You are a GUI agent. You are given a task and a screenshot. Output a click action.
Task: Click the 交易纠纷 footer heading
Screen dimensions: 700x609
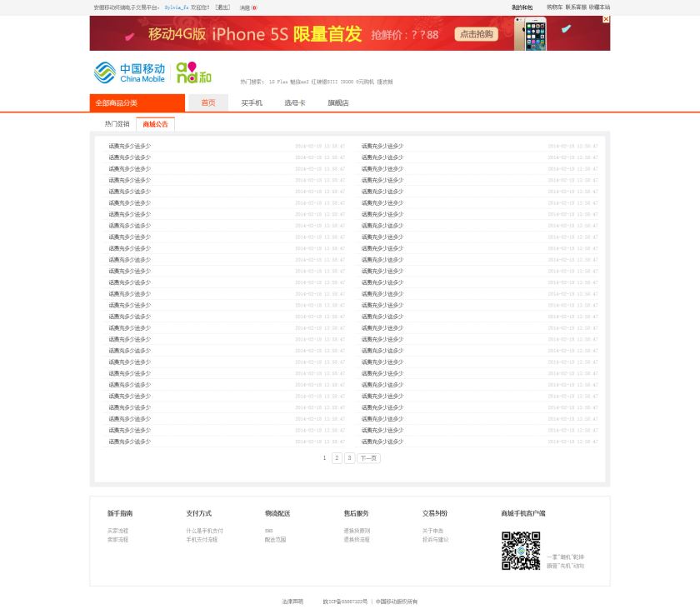pos(435,513)
